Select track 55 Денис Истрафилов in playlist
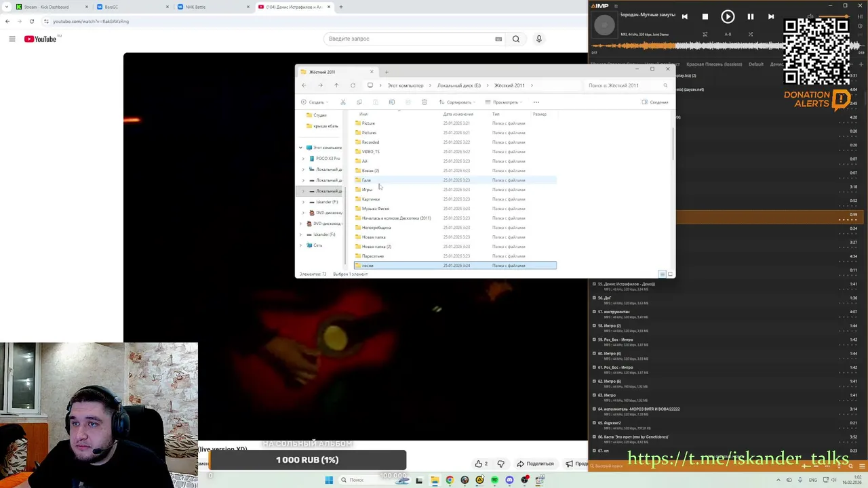The height and width of the screenshot is (488, 868). click(726, 286)
